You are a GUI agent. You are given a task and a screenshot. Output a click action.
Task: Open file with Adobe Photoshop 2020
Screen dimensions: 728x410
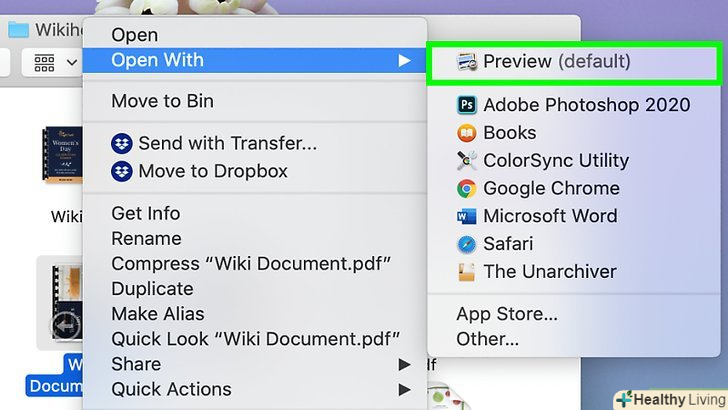[574, 105]
